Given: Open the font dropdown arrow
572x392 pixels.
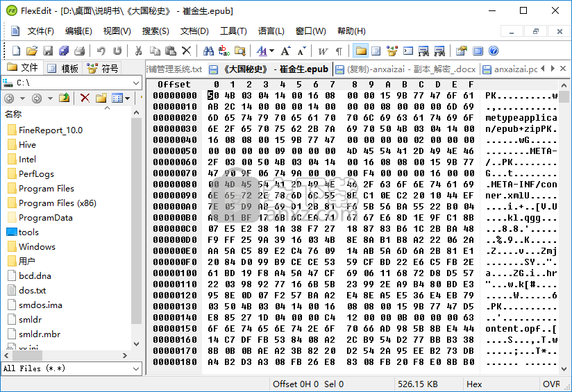Looking at the screenshot, I should [x=272, y=51].
